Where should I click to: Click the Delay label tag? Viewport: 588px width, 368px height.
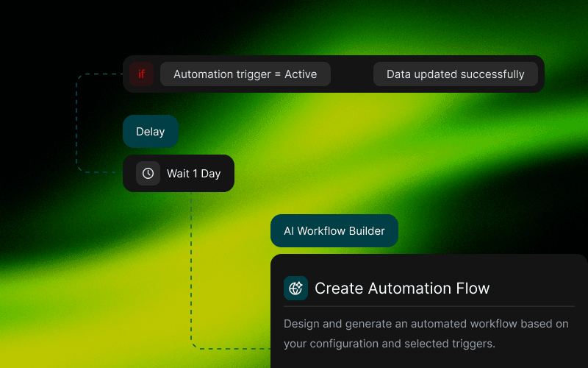(150, 132)
